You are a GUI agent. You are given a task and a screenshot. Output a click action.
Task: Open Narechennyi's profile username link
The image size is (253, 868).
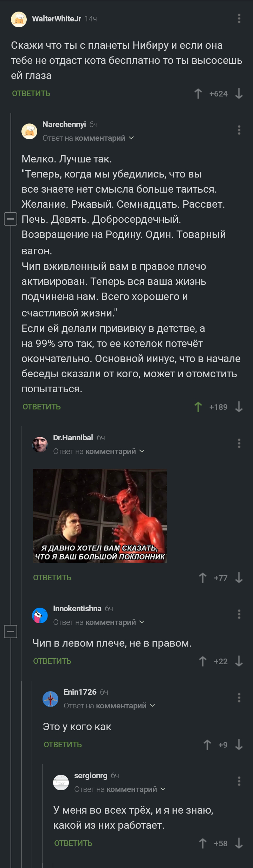coord(64,125)
